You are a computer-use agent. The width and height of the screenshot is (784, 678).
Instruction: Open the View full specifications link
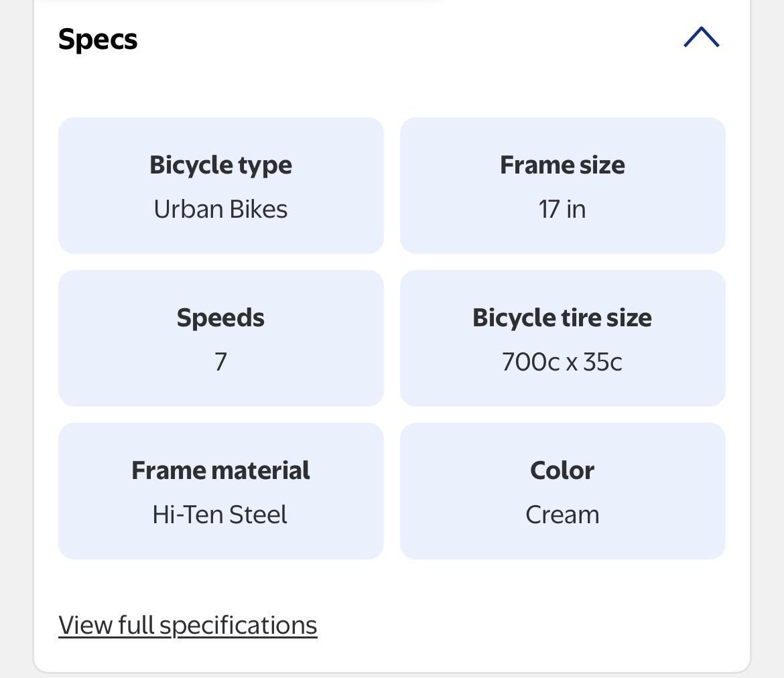pos(188,625)
